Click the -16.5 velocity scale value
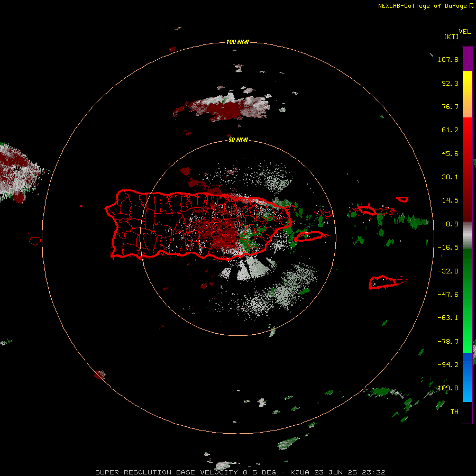Image resolution: width=476 pixels, height=476 pixels. click(448, 248)
